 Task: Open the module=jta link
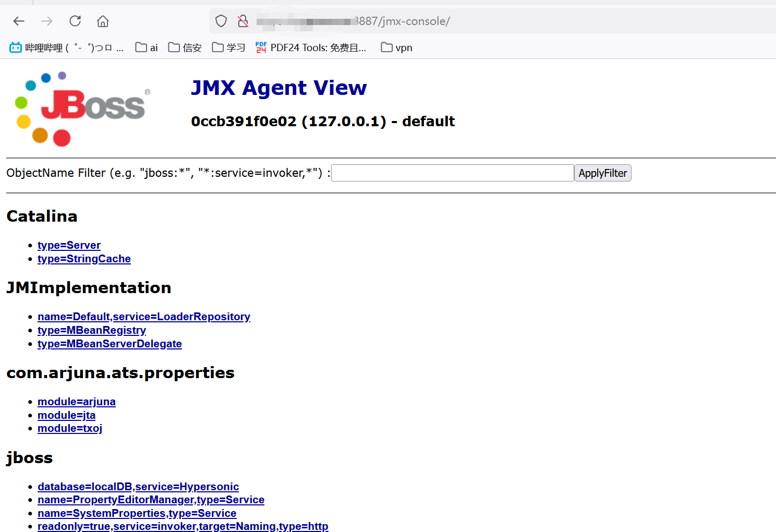point(66,415)
